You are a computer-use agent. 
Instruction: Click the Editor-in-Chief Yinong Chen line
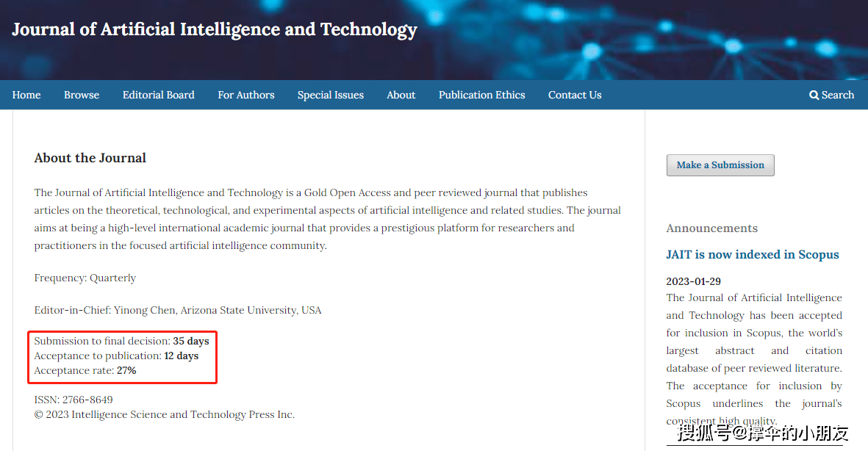point(178,310)
